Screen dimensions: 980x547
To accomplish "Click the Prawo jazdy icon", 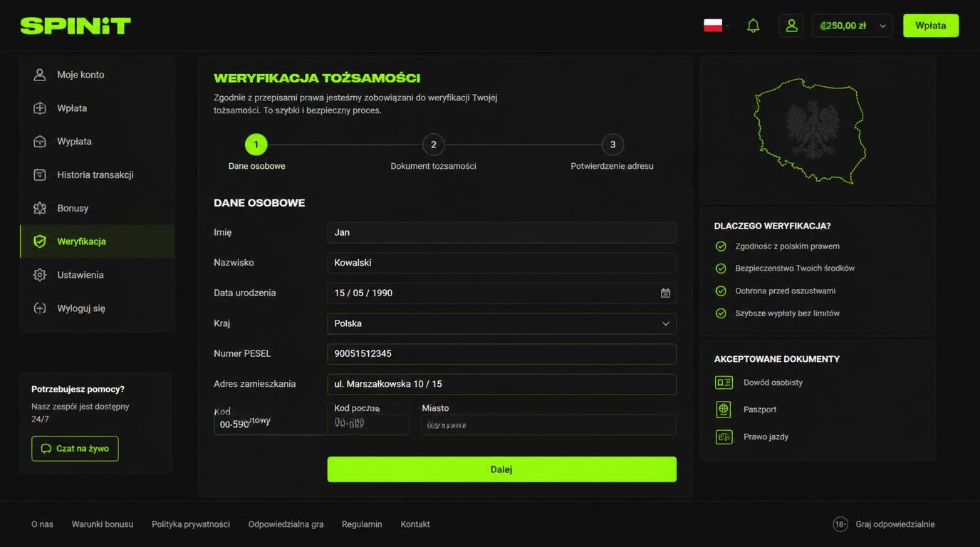I will coord(724,437).
